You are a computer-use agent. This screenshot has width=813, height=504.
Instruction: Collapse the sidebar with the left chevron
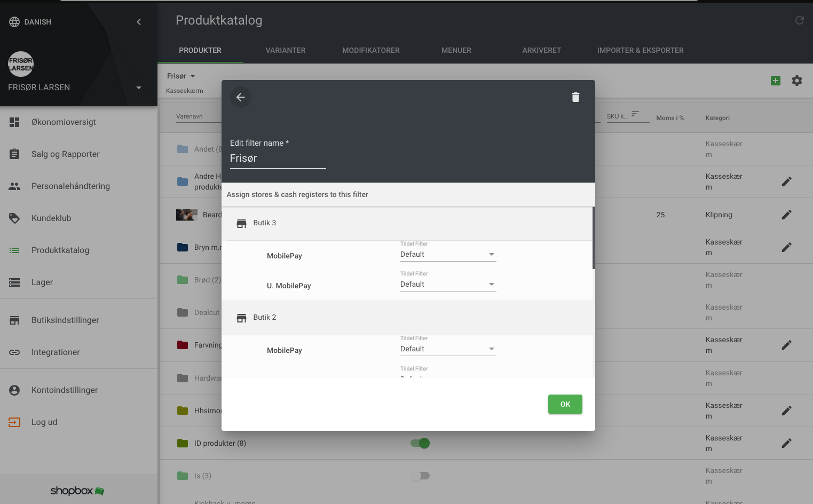[139, 22]
